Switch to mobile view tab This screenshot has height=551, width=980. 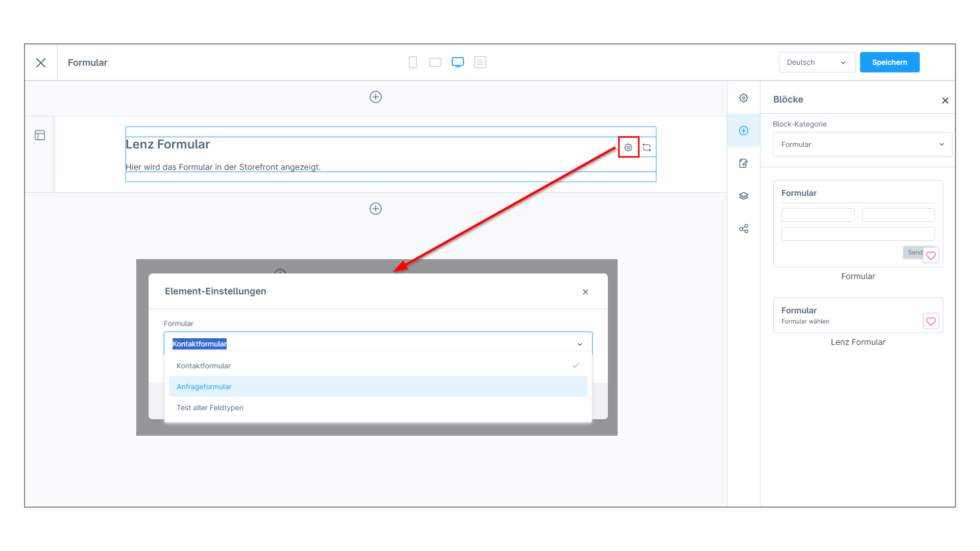pyautogui.click(x=412, y=62)
